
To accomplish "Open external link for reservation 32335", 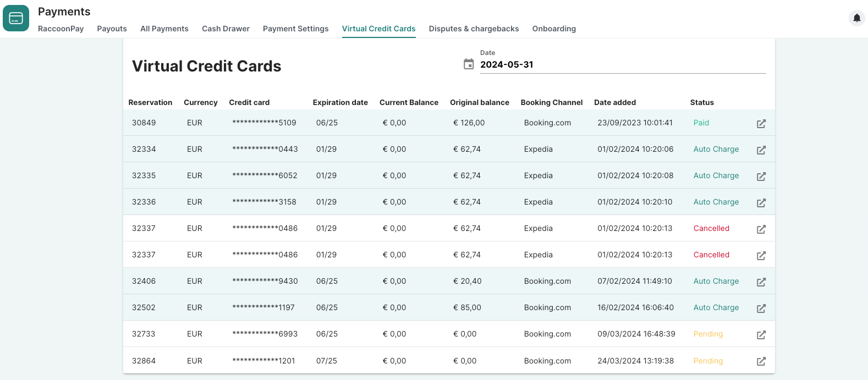I will coord(761,177).
